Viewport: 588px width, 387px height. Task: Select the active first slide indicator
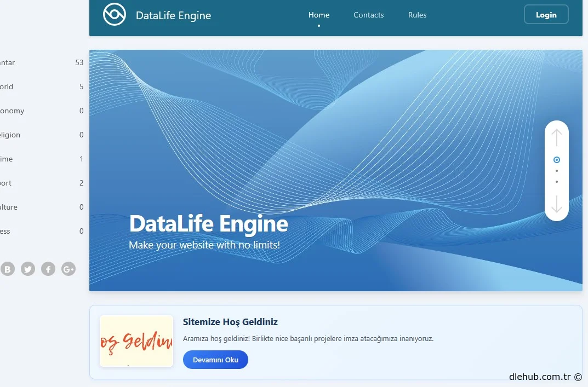[x=557, y=160]
